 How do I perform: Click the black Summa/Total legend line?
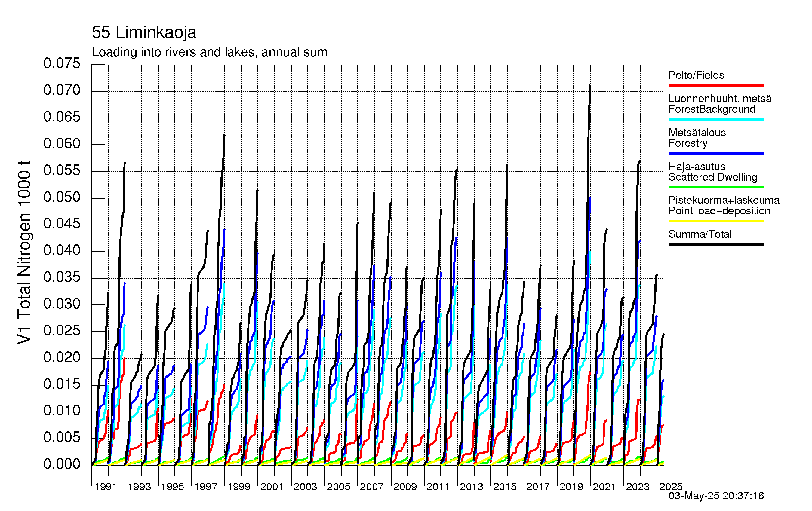coord(716,244)
